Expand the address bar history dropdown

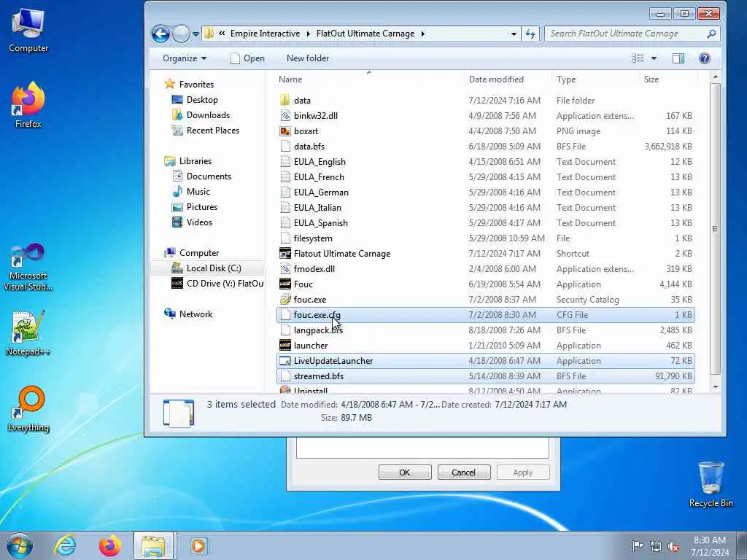pyautogui.click(x=514, y=34)
